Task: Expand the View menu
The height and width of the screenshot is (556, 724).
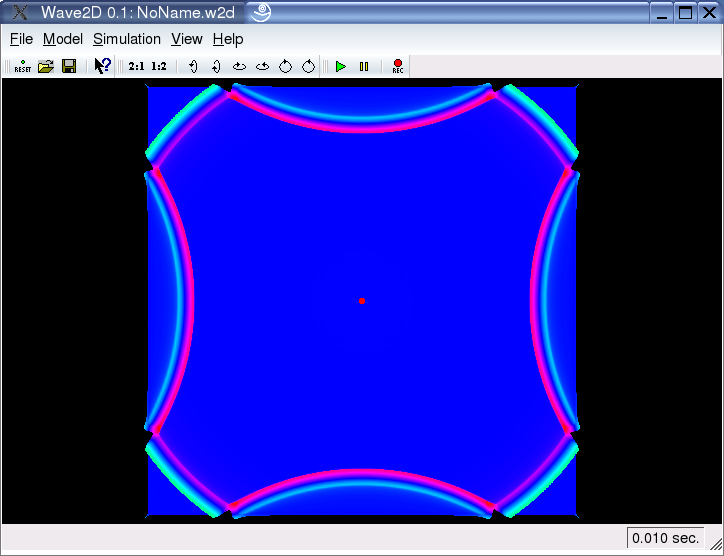Action: coord(186,39)
